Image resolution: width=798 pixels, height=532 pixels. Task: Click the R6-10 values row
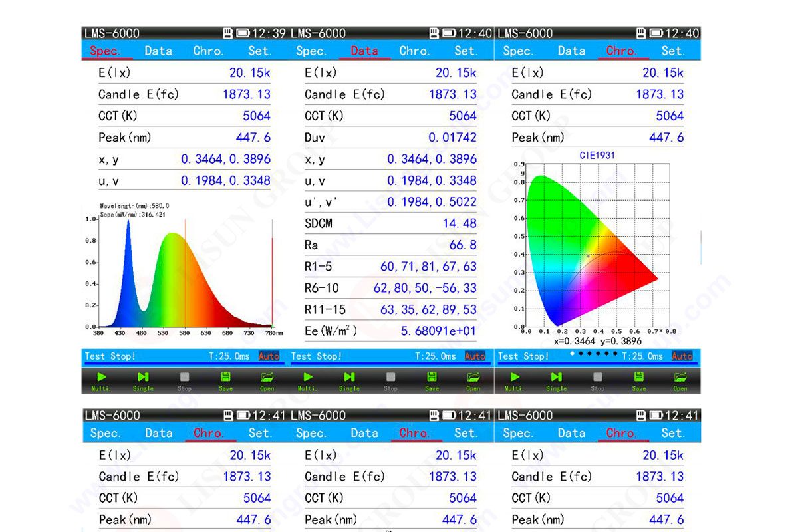[391, 288]
